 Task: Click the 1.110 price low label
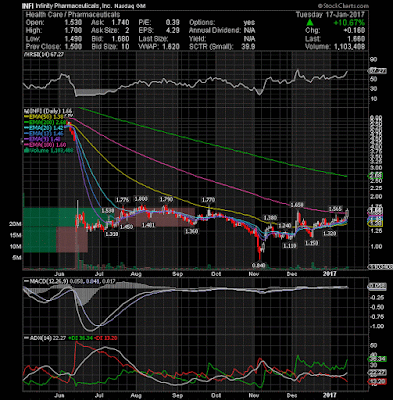click(x=289, y=246)
